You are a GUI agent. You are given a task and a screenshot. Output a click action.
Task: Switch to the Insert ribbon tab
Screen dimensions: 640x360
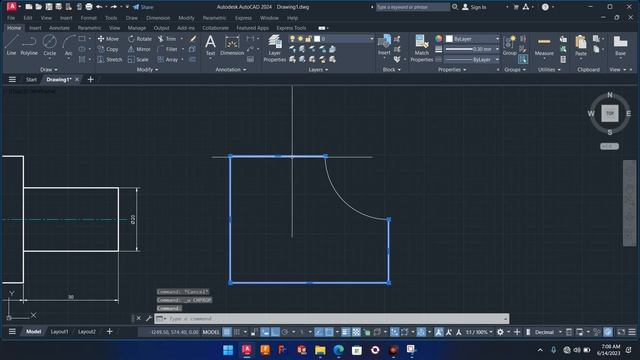coord(35,28)
